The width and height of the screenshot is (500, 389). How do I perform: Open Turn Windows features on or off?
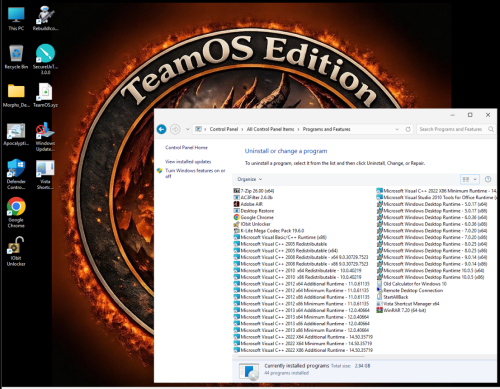point(195,173)
